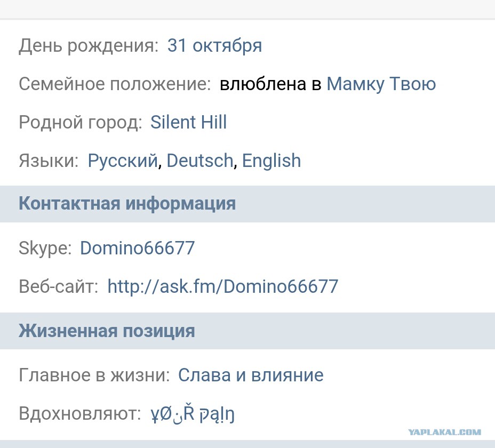Open the 31 октября birthday link
The height and width of the screenshot is (448, 495).
(214, 45)
